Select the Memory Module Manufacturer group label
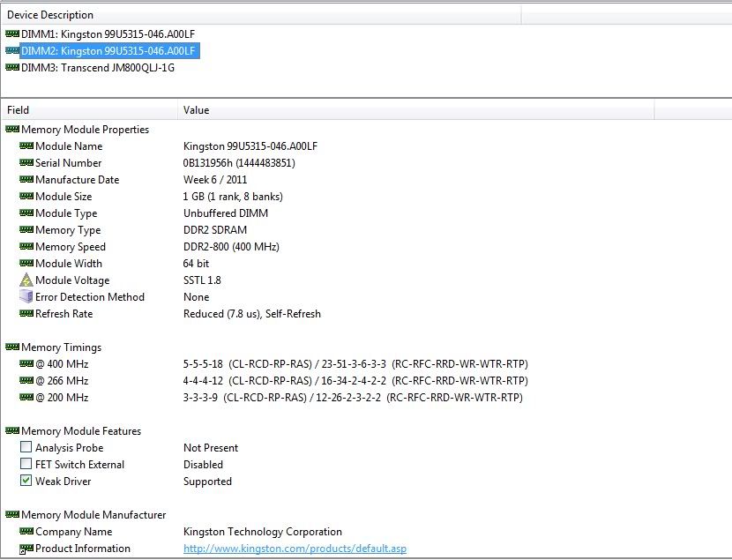Image resolution: width=732 pixels, height=560 pixels. pos(93,515)
